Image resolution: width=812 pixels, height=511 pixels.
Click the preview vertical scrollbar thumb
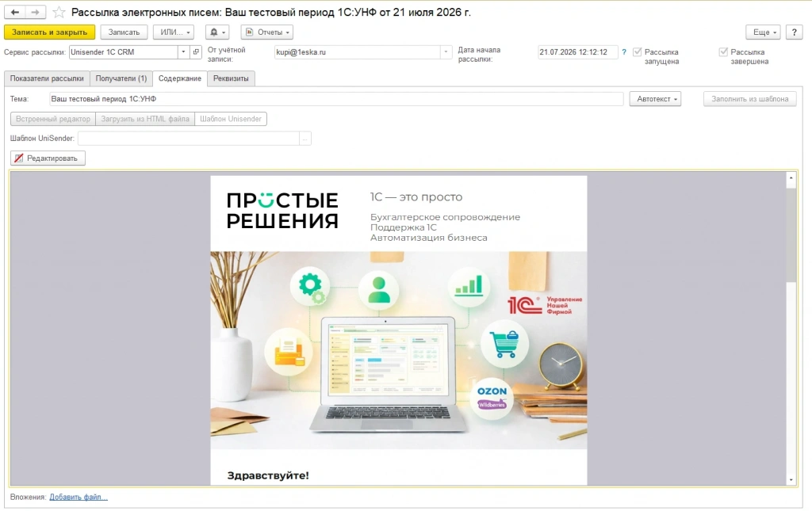click(791, 235)
